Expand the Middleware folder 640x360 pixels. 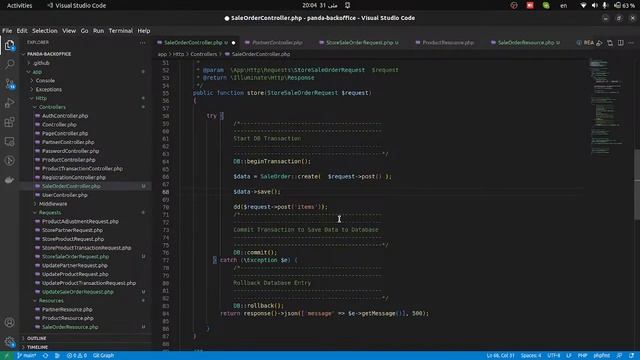[53, 204]
